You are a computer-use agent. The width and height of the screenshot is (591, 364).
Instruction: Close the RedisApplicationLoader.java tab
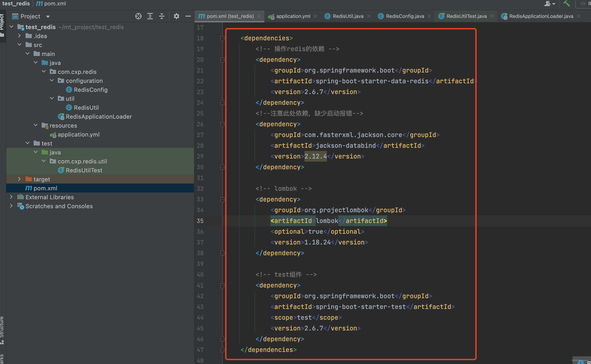(x=578, y=16)
